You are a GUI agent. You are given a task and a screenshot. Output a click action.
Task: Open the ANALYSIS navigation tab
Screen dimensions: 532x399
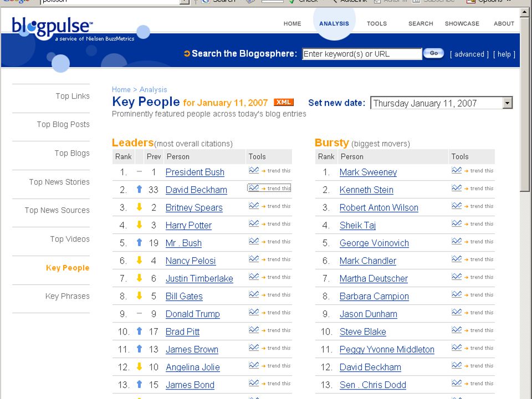tap(334, 23)
